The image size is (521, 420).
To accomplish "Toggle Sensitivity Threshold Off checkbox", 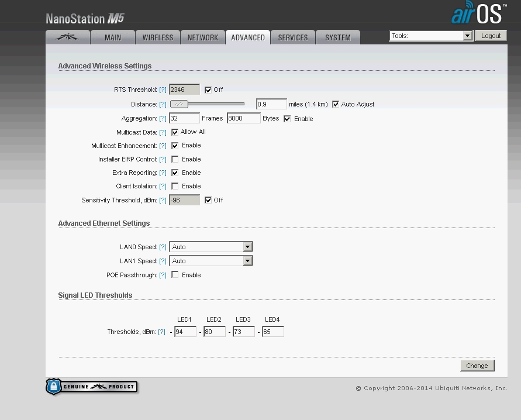I will (208, 200).
